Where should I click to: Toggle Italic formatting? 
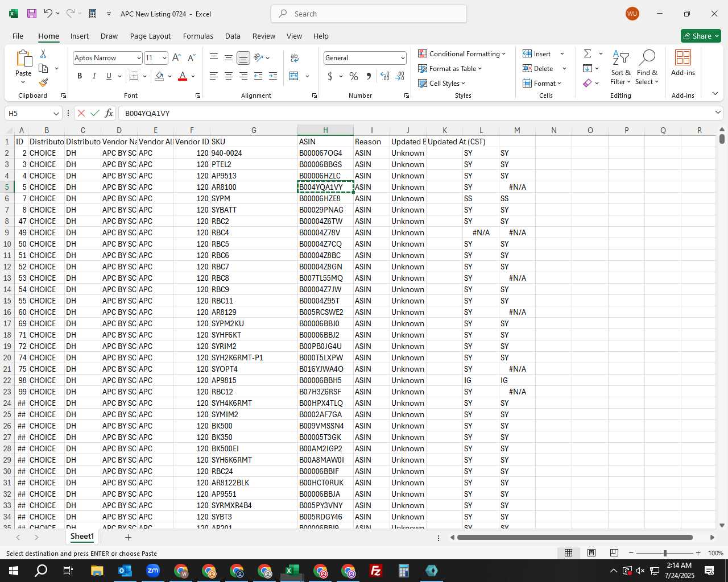94,76
